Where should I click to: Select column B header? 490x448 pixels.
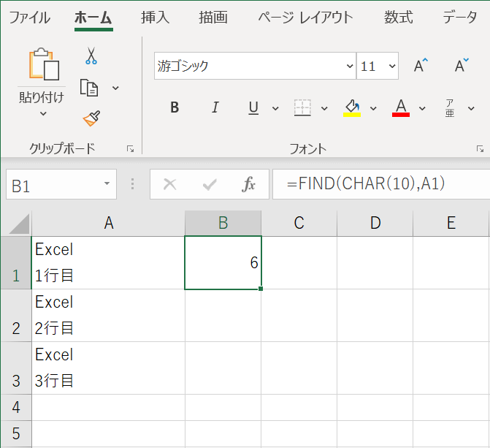point(223,224)
